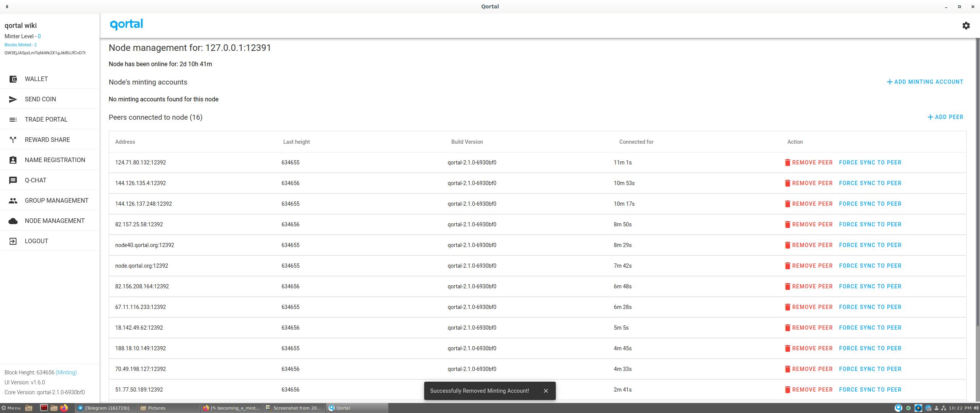Viewport: 980px width, 413px height.
Task: Click wallet address QW3EjJASpzLmTq6kWk2X1gJikBUJfCvD7t
Action: 45,53
